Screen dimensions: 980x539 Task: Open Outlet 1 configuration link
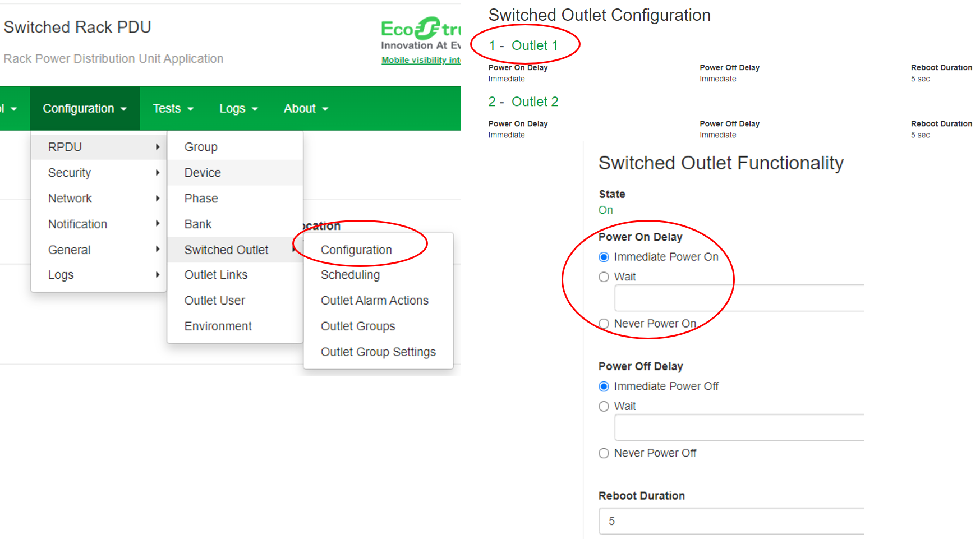click(535, 45)
